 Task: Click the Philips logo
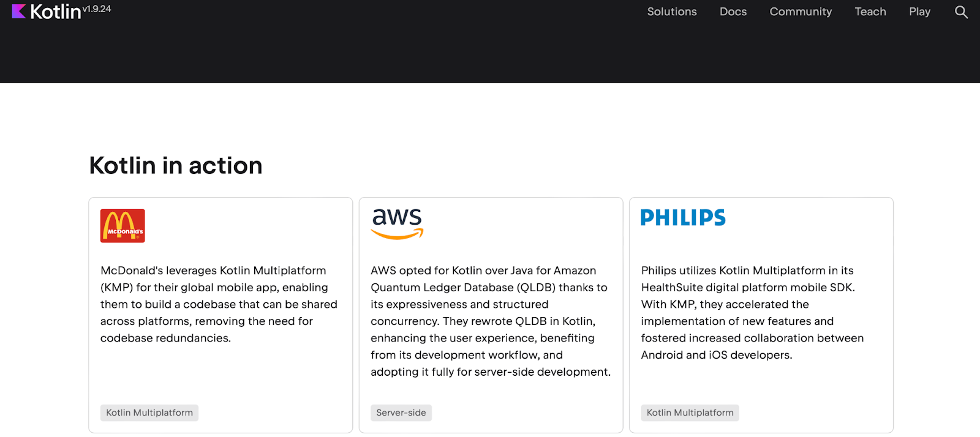pyautogui.click(x=683, y=218)
